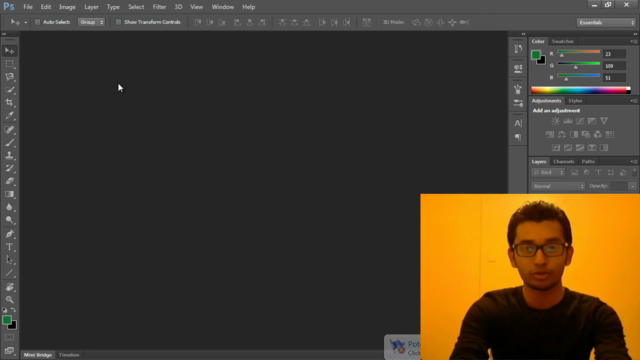Toggle smart object filter in Layers

623,173
